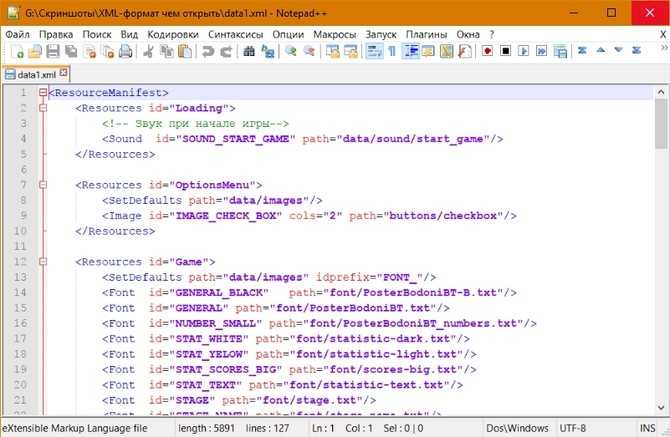Screen dimensions: 670x437
Task: Open the Макросы menu
Action: 335,34
